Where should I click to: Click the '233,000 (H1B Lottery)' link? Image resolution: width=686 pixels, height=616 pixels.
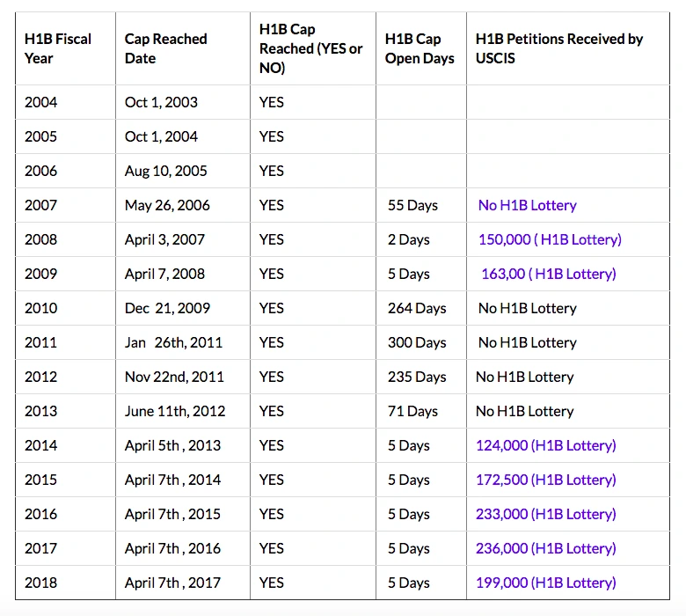point(546,514)
